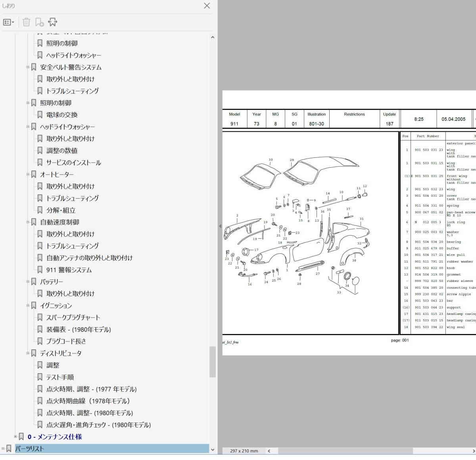This screenshot has width=476, height=460.
Task: Open bookmark 911 警報システム
Action: (x=69, y=270)
